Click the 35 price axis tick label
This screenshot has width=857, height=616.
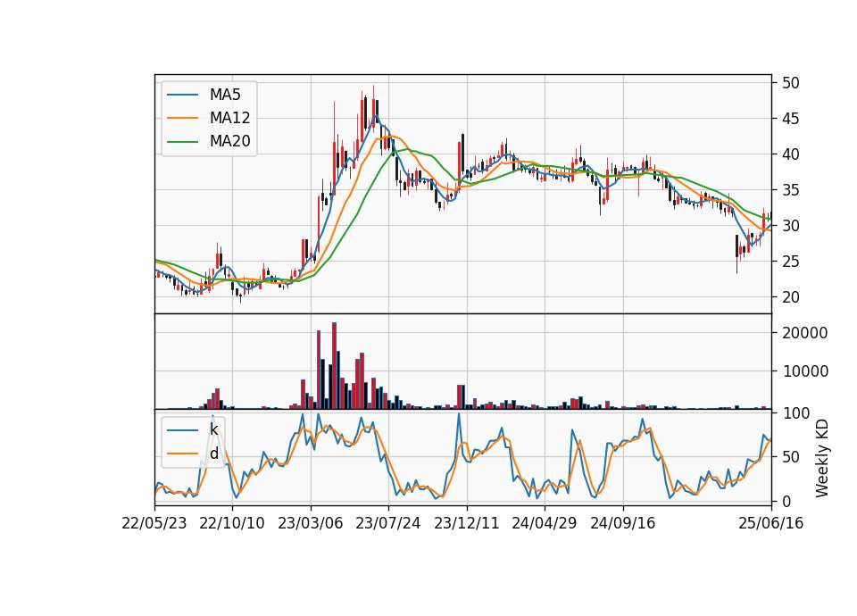pos(791,190)
